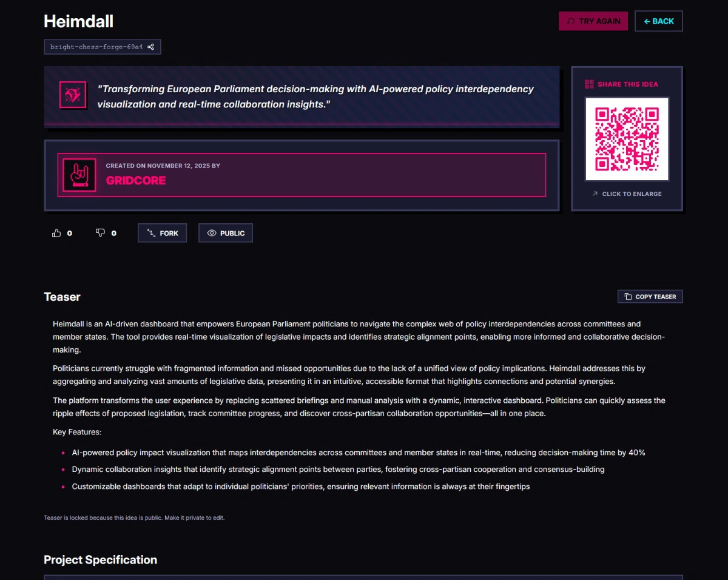Screen dimensions: 728x580
Task: Click the diamond icon in the quote banner
Action: tap(72, 95)
